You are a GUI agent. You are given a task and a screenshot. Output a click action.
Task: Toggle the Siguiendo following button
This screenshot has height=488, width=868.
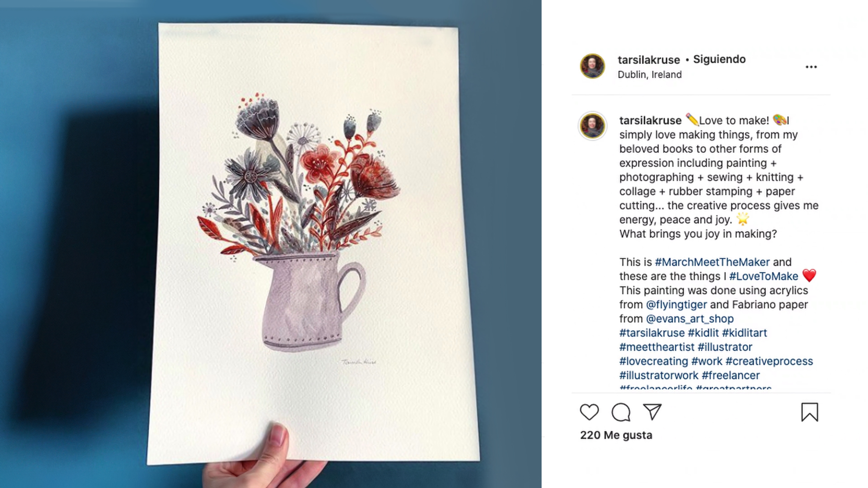coord(719,59)
